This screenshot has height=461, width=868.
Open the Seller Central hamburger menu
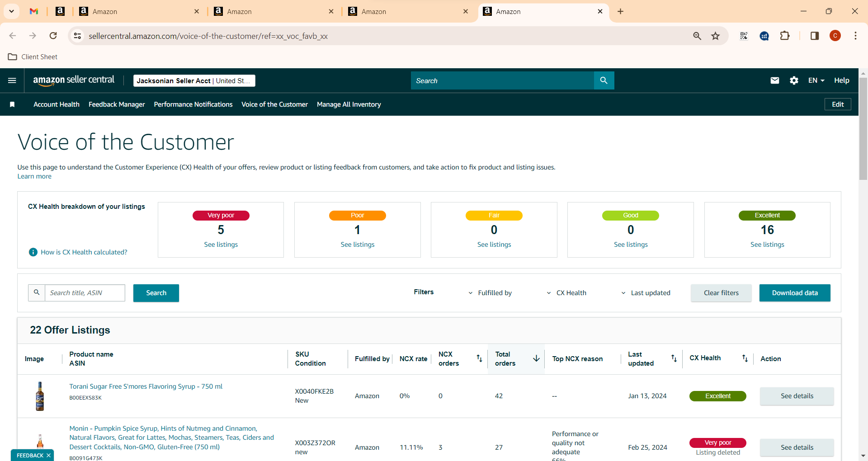click(x=12, y=80)
